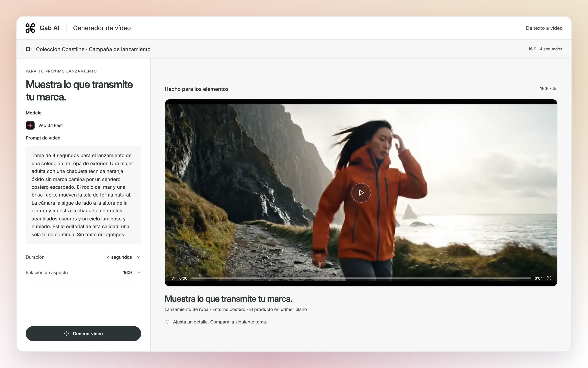Click the Gab AI logo icon
The image size is (588, 368).
[x=30, y=28]
